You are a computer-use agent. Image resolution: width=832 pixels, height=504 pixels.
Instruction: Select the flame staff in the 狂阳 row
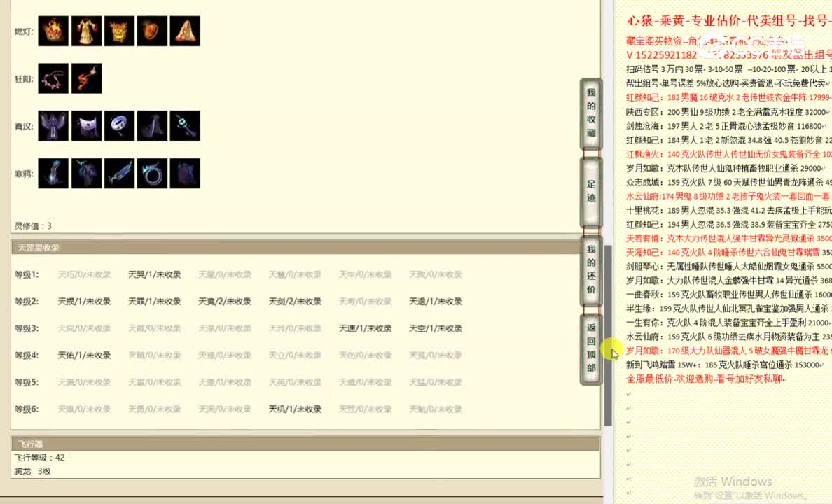(86, 78)
